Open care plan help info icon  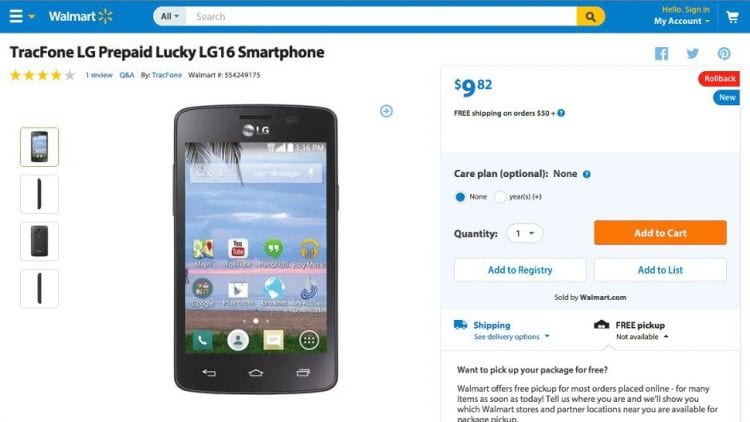(x=586, y=174)
